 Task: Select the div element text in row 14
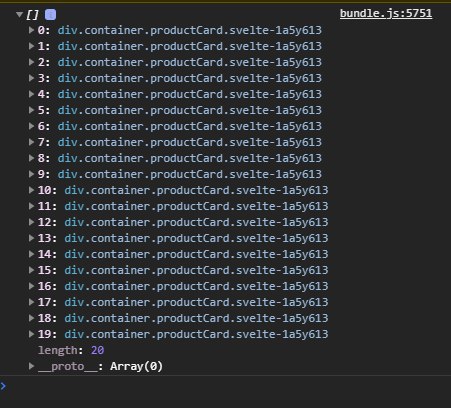(x=196, y=254)
